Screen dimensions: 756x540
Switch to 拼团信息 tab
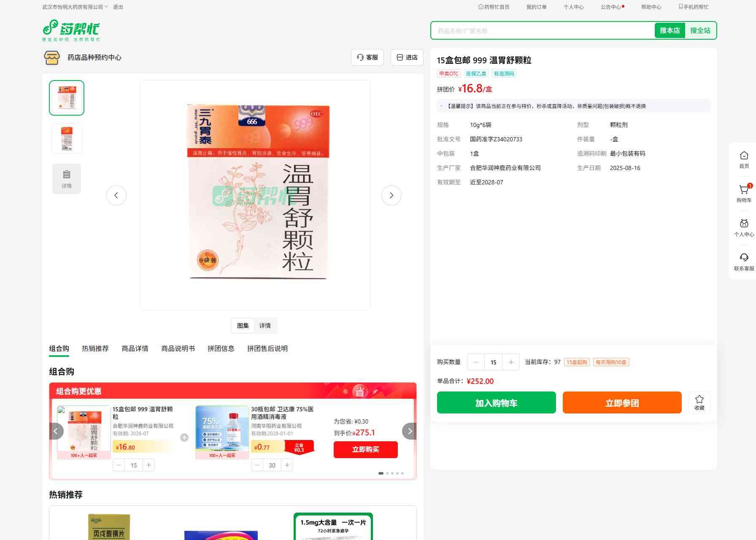221,348
